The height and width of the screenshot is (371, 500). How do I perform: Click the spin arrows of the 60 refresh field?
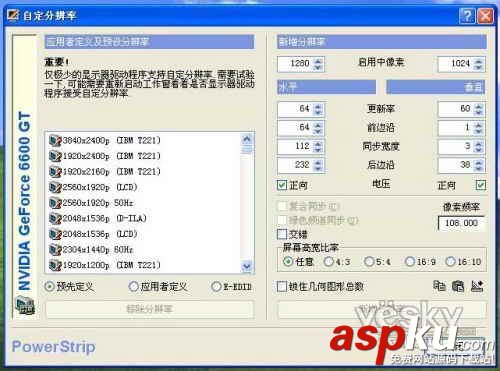pos(479,109)
